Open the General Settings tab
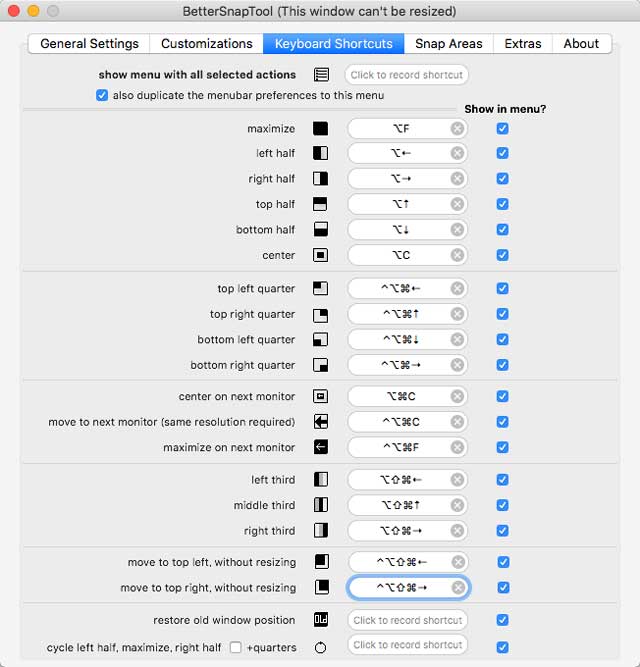The image size is (640, 667). (89, 44)
